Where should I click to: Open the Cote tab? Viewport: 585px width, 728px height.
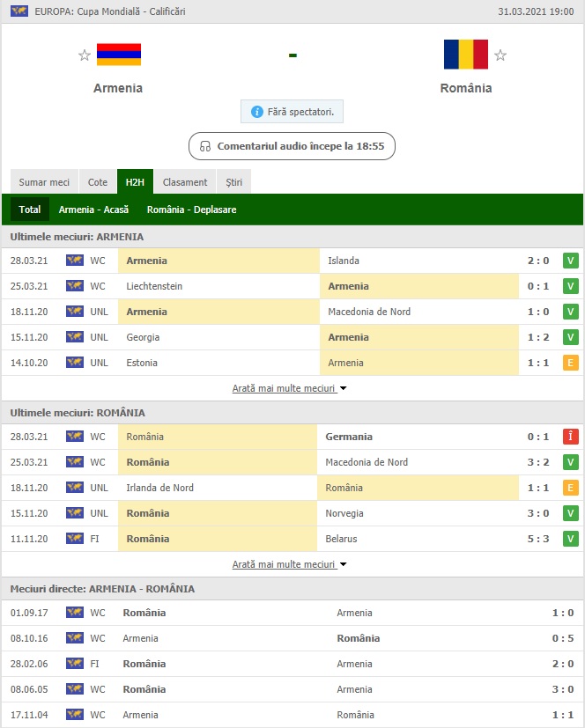(x=98, y=182)
